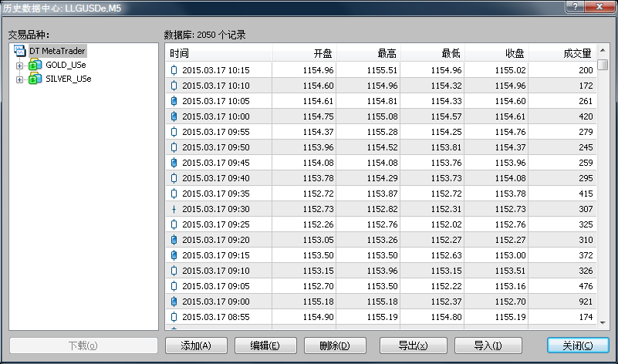The image size is (618, 364).
Task: Click the scrollbar up arrow of data table
Action: point(603,50)
